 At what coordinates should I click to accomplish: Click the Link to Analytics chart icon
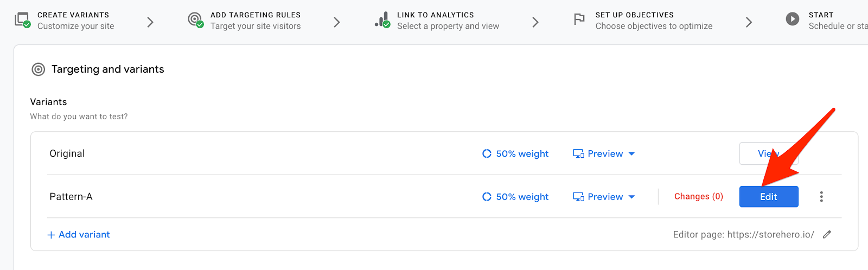[x=382, y=20]
